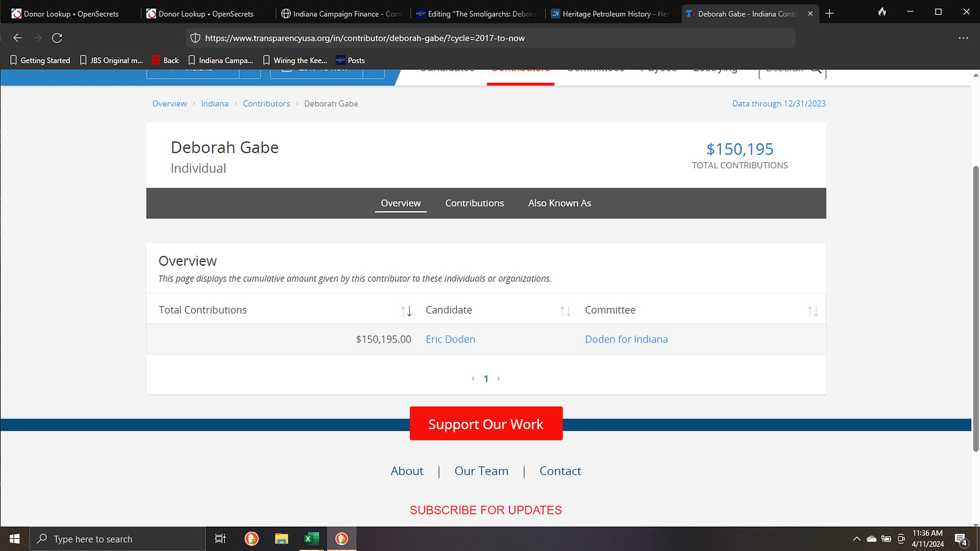Screen dimensions: 980x551
Task: Open the Back bookmark
Action: click(166, 61)
